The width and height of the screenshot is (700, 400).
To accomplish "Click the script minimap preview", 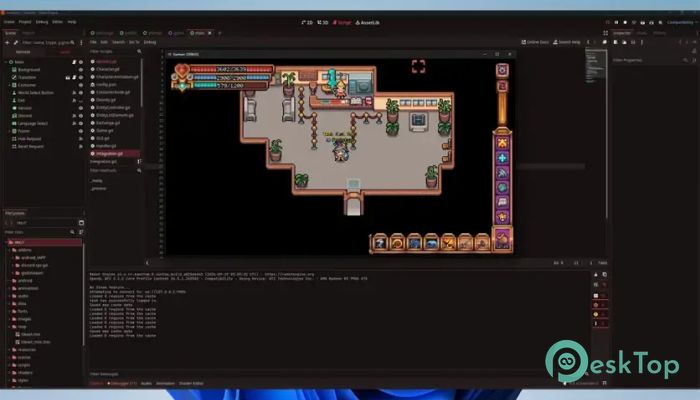I will tap(596, 66).
